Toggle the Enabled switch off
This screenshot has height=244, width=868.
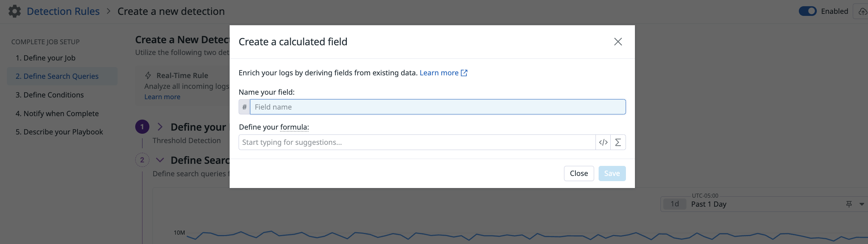tap(807, 11)
